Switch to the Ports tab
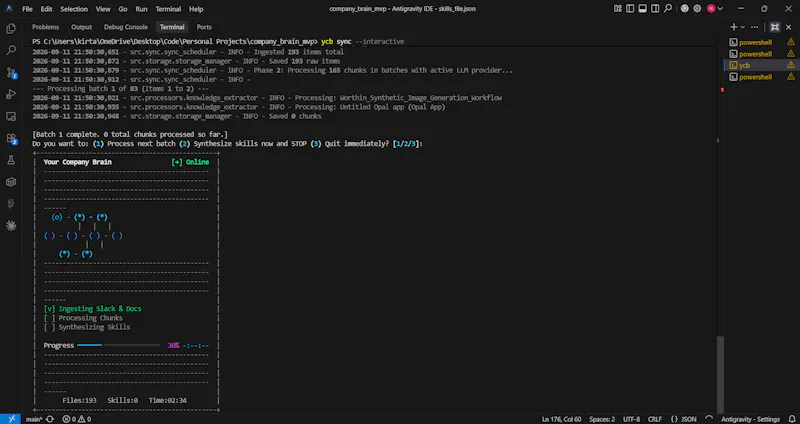Screen dimensions: 800x424 [204, 27]
